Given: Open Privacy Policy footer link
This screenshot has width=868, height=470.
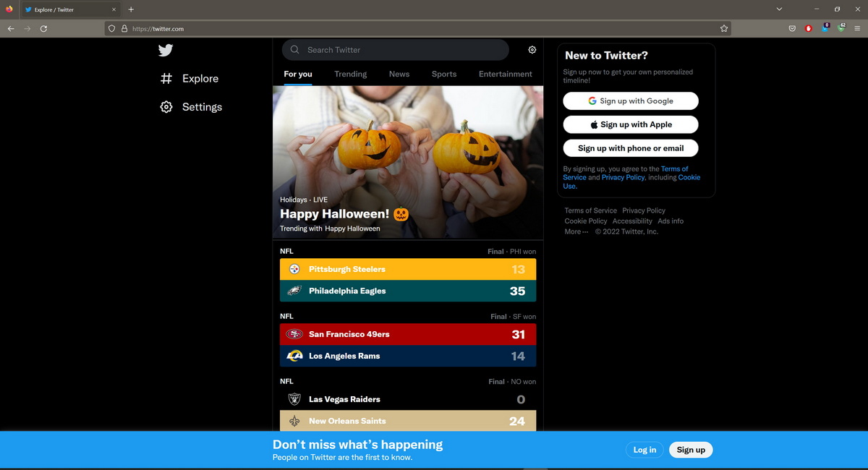Looking at the screenshot, I should tap(644, 210).
